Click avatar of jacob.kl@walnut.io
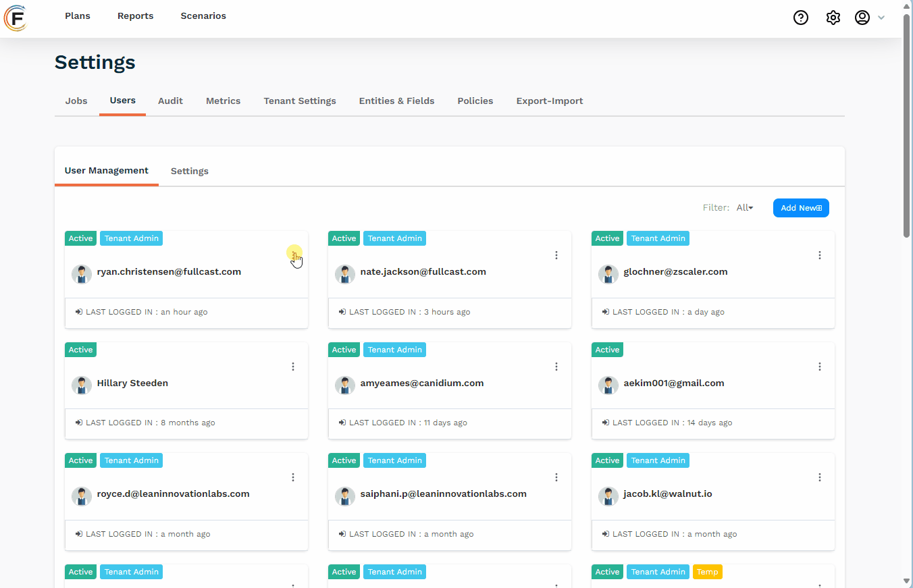 [x=608, y=496]
